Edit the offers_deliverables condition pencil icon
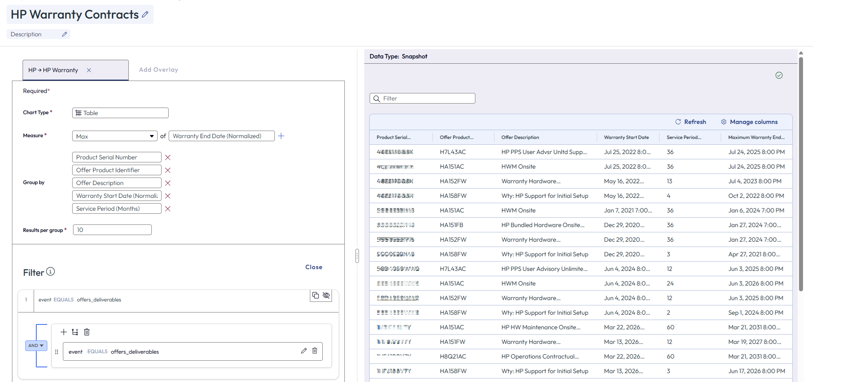Viewport: 868px width, 382px height. pyautogui.click(x=304, y=351)
